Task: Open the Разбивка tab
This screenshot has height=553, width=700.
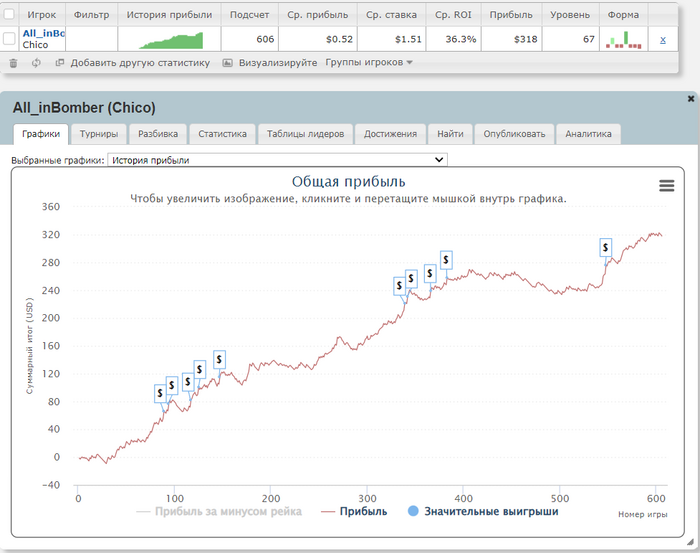Action: (x=158, y=134)
